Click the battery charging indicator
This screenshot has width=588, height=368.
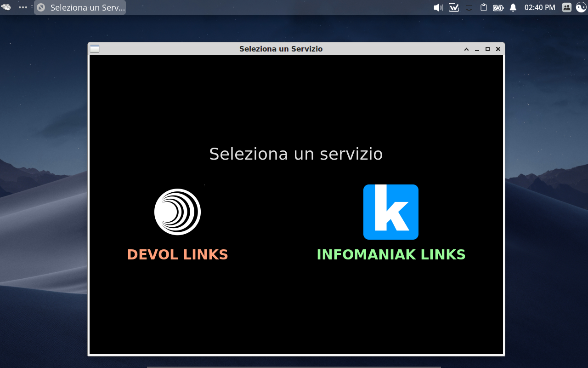(498, 7)
